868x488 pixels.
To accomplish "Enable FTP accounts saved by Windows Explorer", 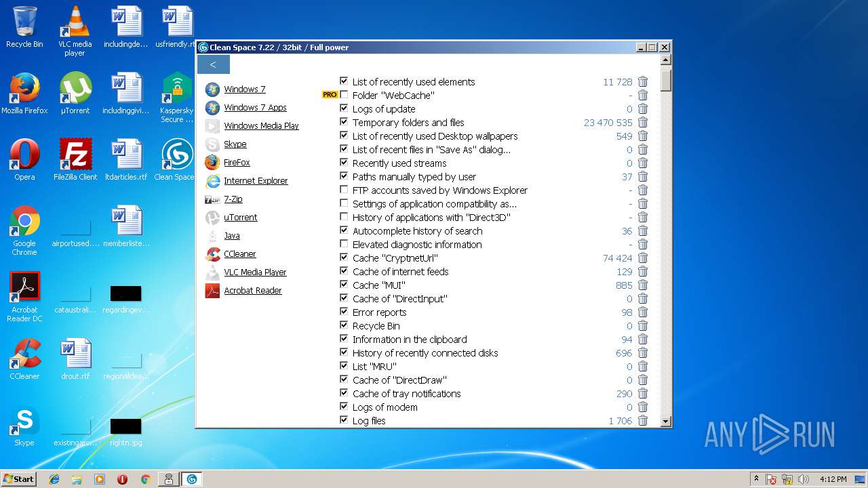I will (x=344, y=190).
